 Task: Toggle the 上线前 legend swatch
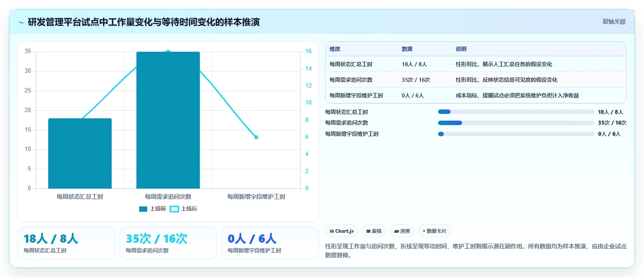point(143,209)
